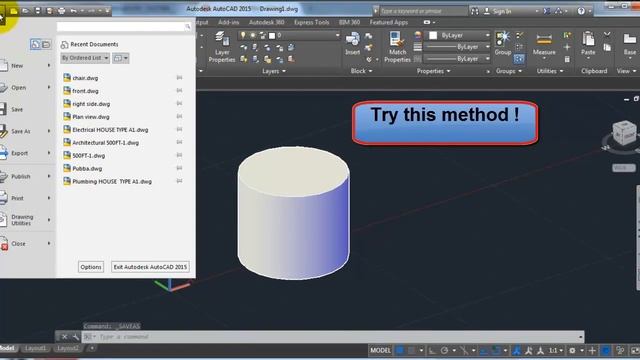Click the workspace switching gear icon
The height and width of the screenshot is (360, 640).
pyautogui.click(x=572, y=350)
